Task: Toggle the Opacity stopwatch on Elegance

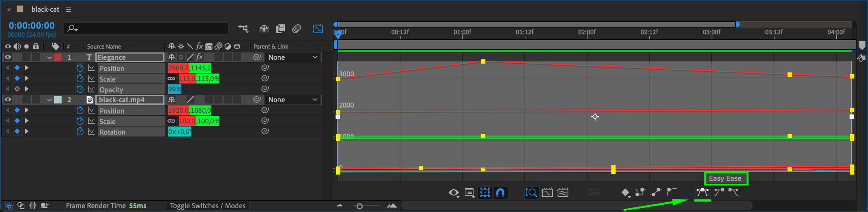Action: (80, 89)
